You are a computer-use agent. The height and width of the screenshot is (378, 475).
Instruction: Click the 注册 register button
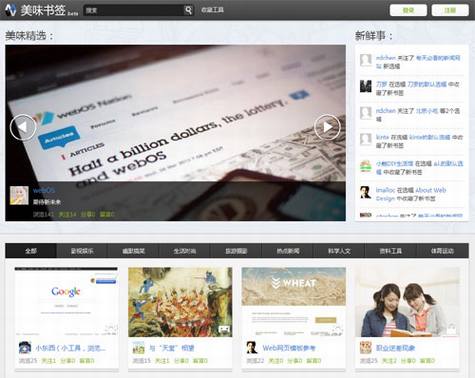pos(450,10)
